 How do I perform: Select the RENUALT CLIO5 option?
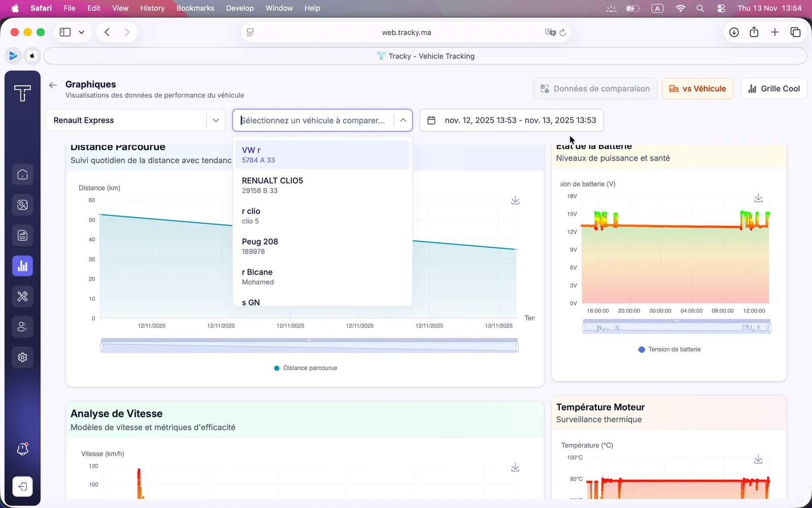pos(322,185)
